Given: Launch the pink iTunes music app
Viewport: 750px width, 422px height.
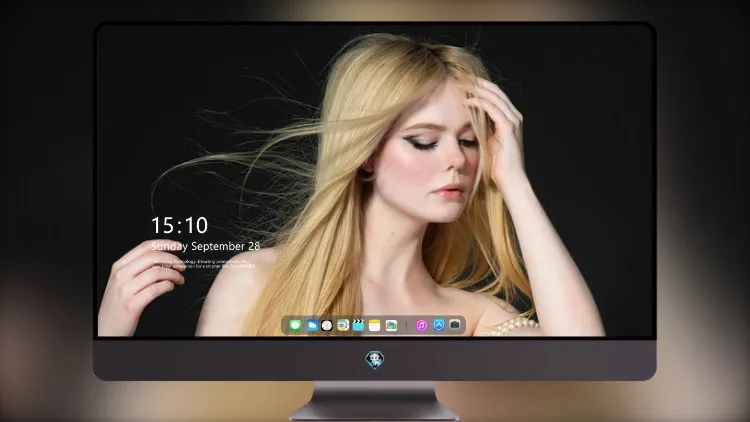Looking at the screenshot, I should pos(421,325).
